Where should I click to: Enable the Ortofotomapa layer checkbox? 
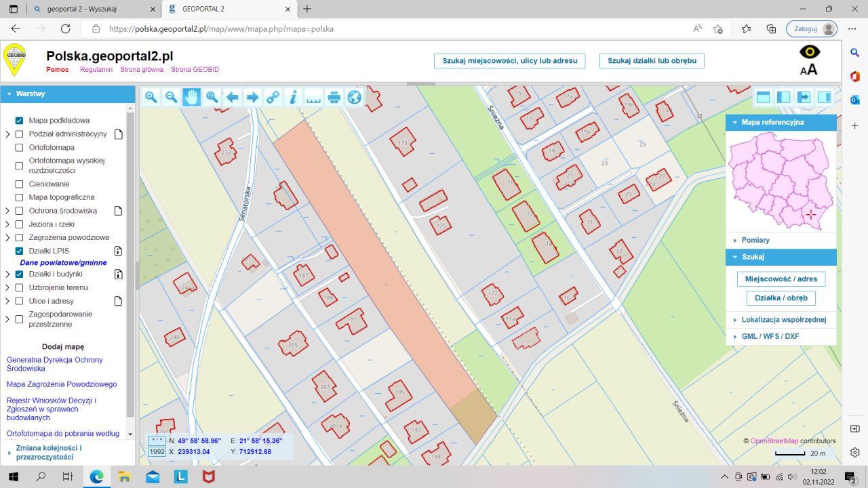(x=19, y=147)
